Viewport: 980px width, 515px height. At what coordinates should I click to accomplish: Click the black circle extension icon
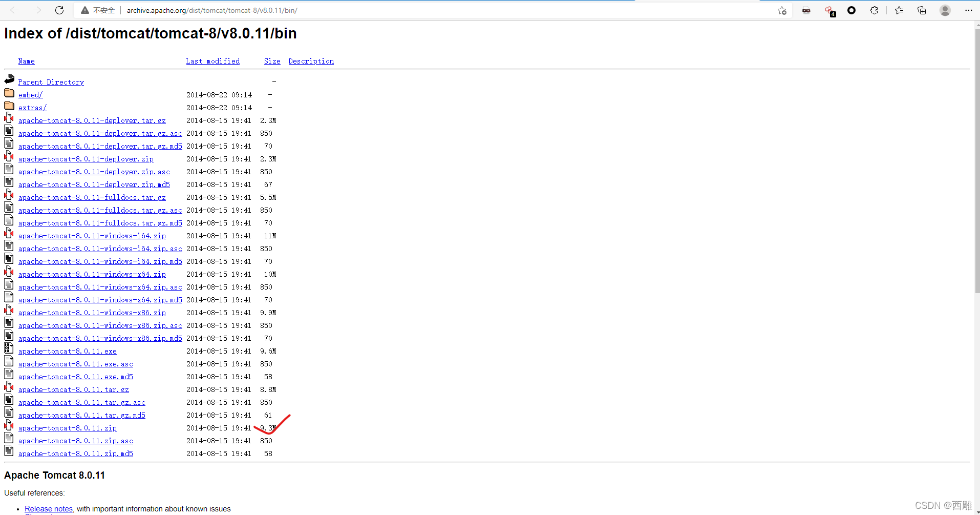[851, 10]
